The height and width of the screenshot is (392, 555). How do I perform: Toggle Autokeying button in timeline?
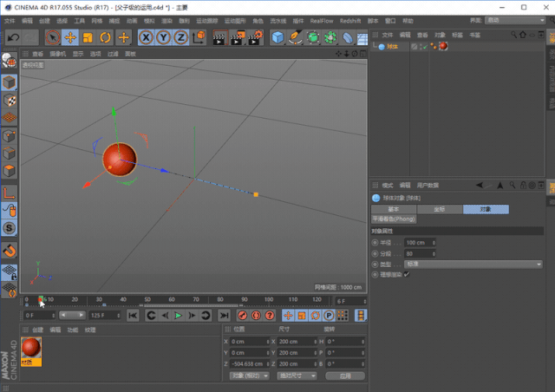click(256, 315)
